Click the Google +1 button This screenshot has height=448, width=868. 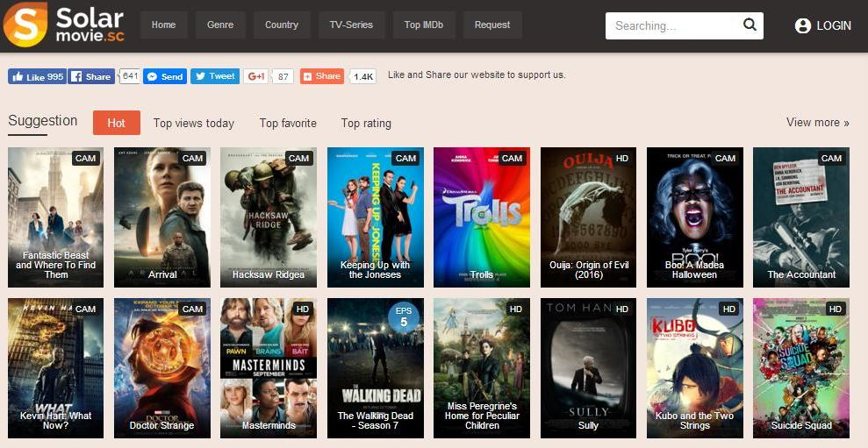click(x=256, y=76)
